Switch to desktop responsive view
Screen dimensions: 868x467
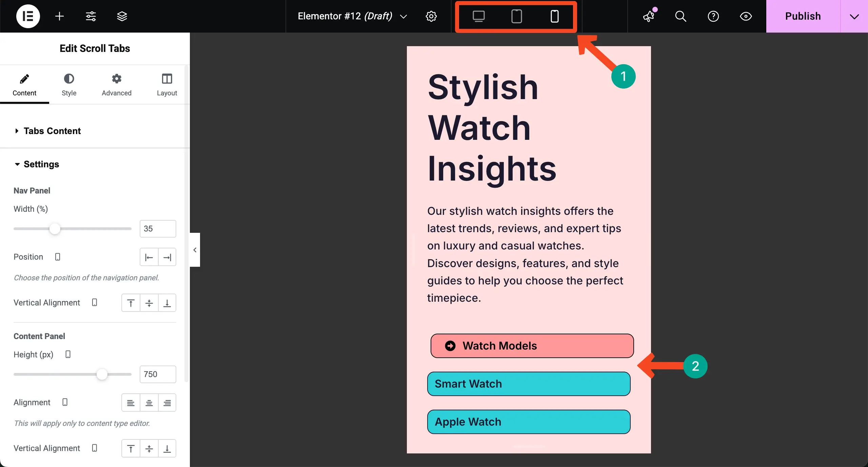[x=479, y=16]
